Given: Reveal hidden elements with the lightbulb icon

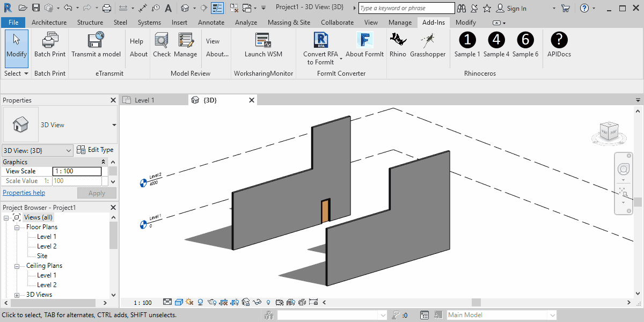Looking at the screenshot, I should coord(268,302).
